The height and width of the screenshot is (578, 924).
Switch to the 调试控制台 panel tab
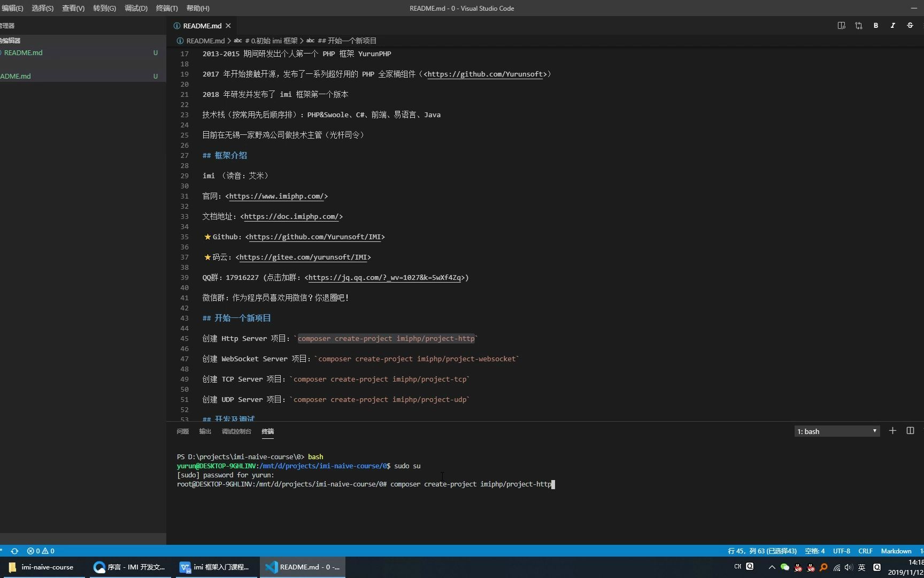(236, 431)
